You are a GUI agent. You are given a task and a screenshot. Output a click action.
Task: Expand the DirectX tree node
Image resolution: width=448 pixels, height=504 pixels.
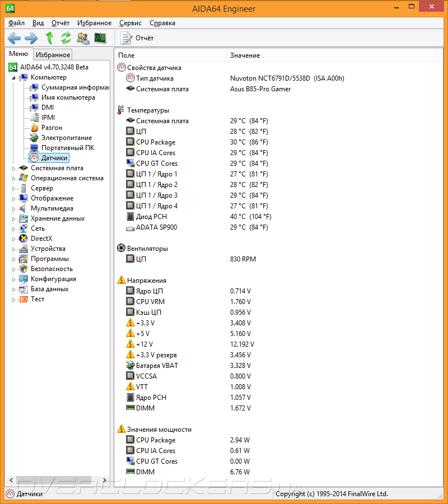pyautogui.click(x=13, y=239)
